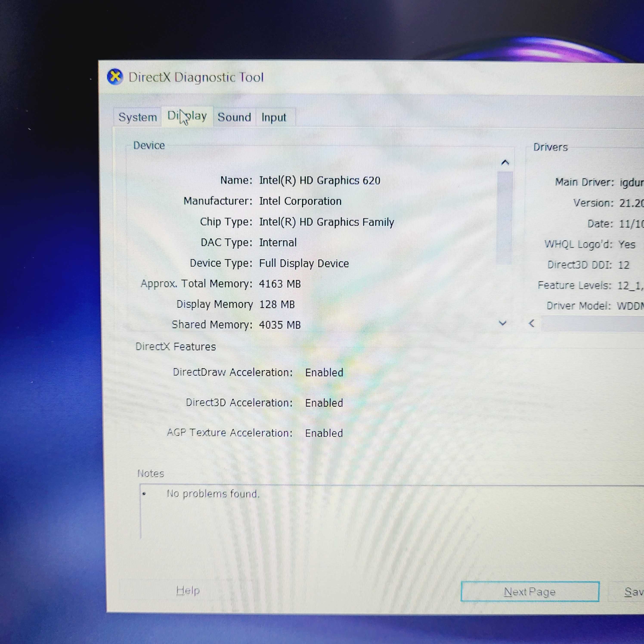644x644 pixels.
Task: Select the Display tab
Action: [x=187, y=116]
